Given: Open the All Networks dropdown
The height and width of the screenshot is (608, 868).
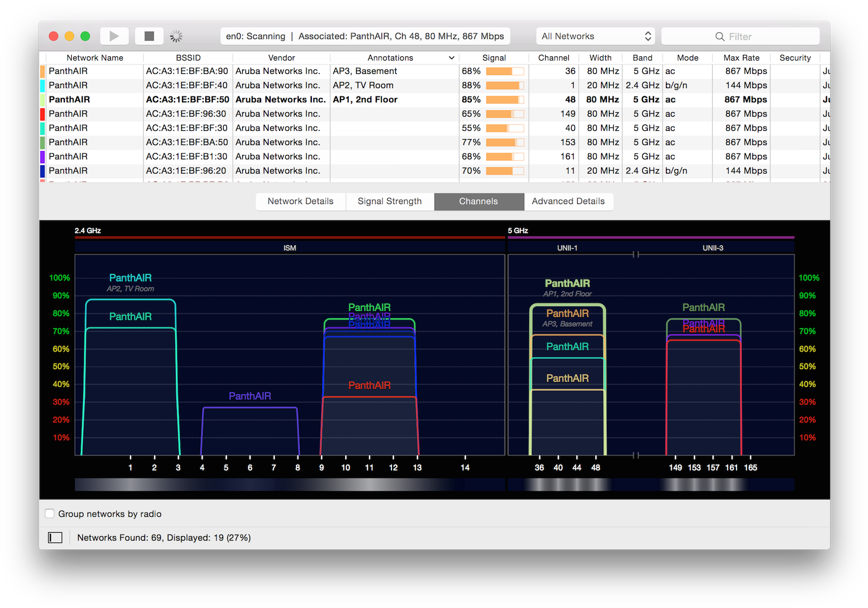Looking at the screenshot, I should 595,36.
